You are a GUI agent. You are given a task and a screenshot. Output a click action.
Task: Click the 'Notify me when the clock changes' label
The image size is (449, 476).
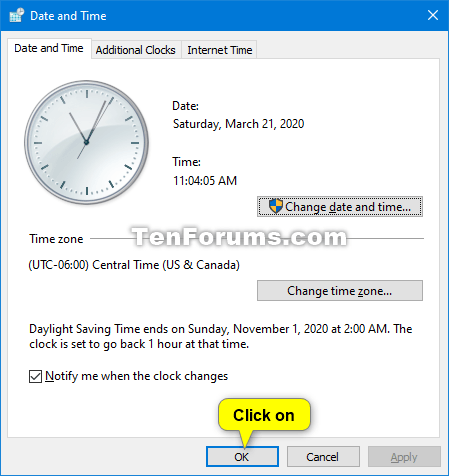click(x=136, y=376)
